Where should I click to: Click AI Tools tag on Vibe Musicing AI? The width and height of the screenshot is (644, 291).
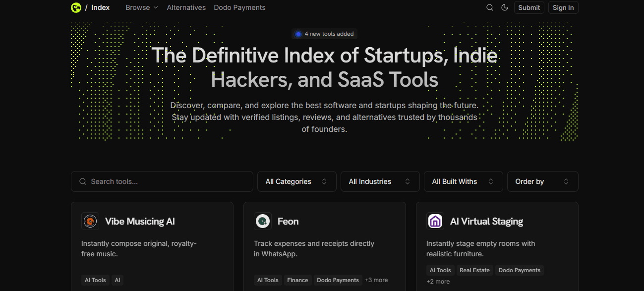point(95,280)
